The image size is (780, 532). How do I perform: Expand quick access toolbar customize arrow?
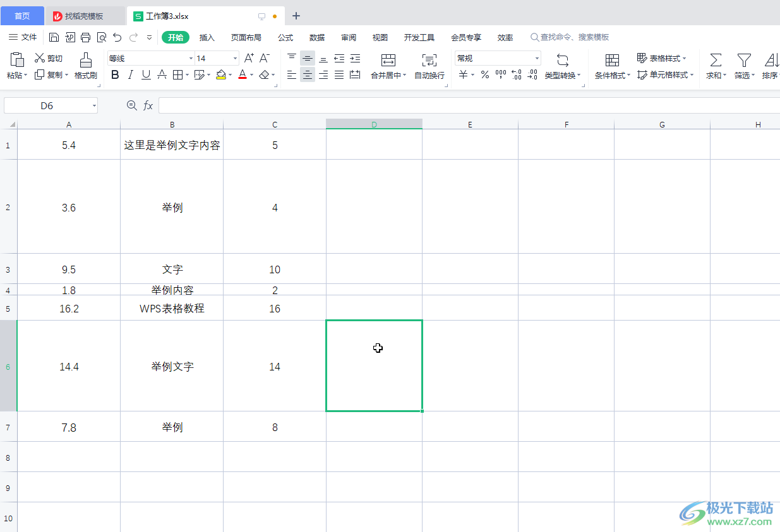tap(150, 37)
